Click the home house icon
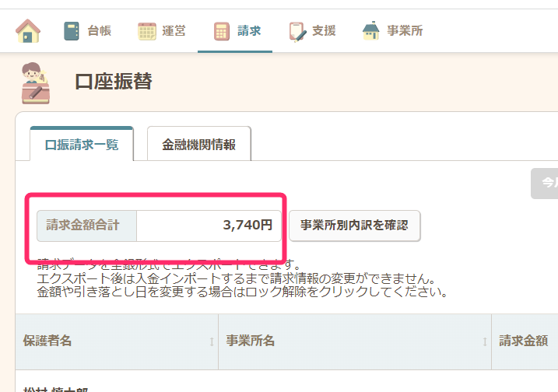This screenshot has height=392, width=558. [28, 31]
